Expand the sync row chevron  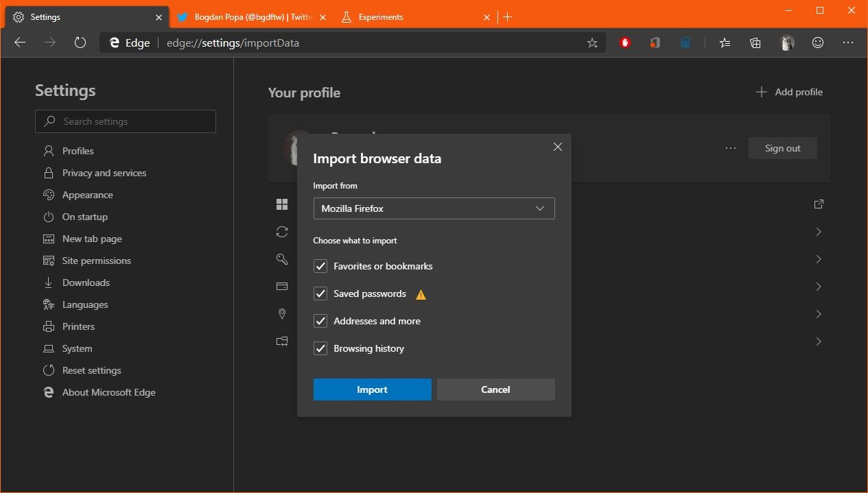[819, 232]
